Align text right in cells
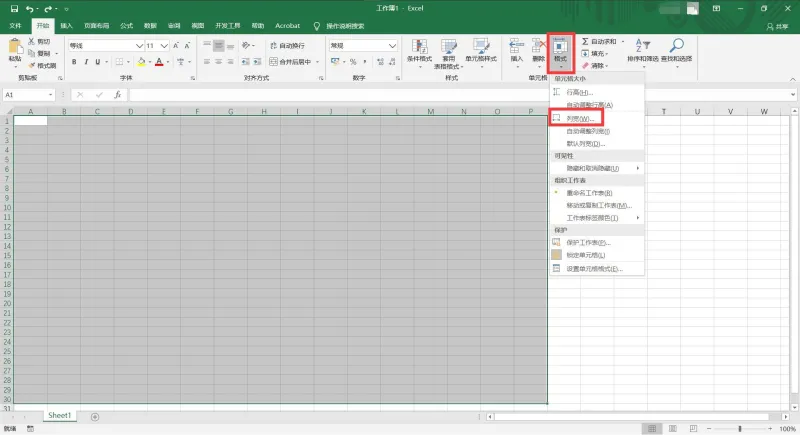Viewport: 800px width, 435px height. (231, 62)
